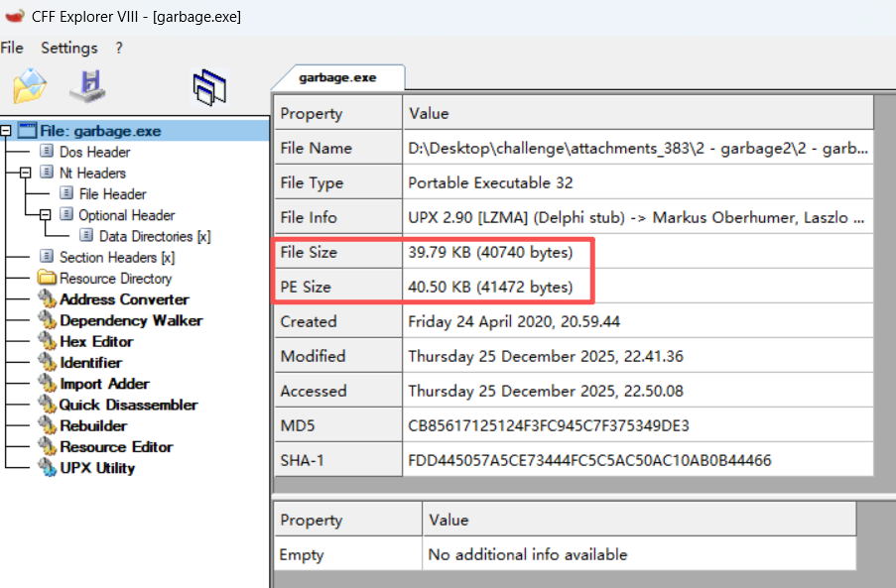
Task: Click the Rebuilder tool icon
Action: point(47,425)
